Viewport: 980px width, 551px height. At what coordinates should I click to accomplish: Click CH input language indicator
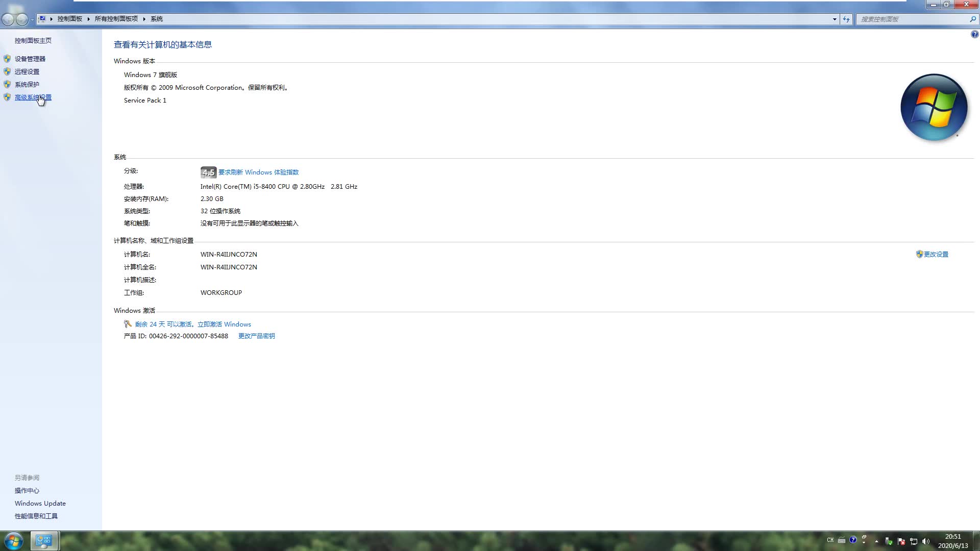(x=830, y=540)
